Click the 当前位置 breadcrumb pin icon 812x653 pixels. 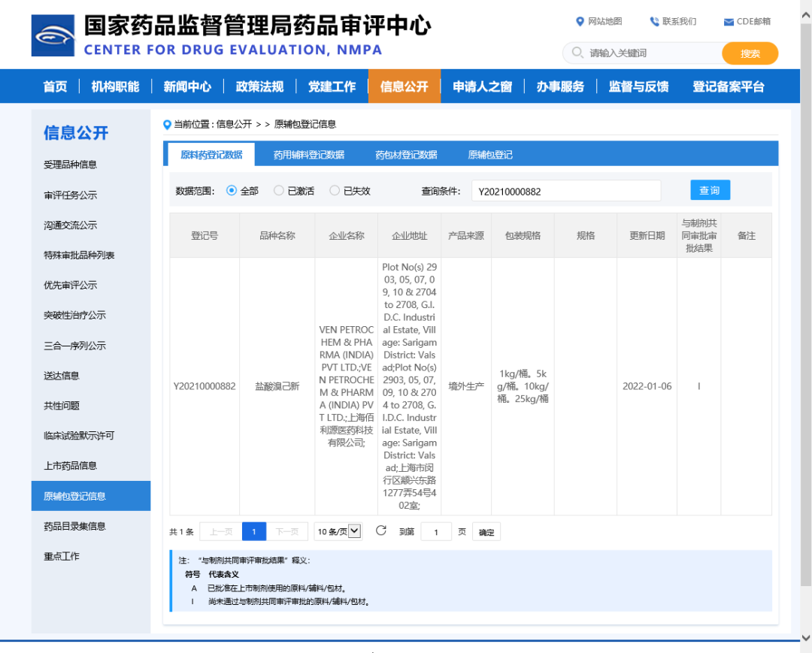pyautogui.click(x=167, y=124)
